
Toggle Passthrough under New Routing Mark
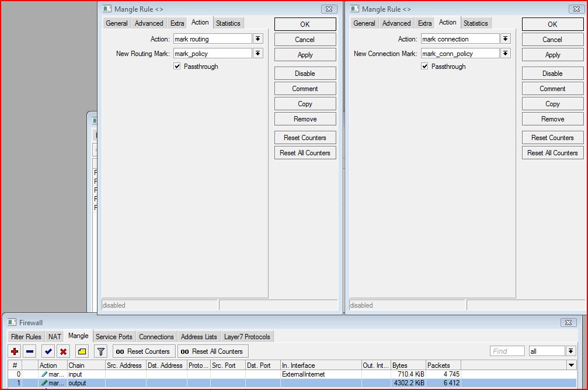point(178,67)
